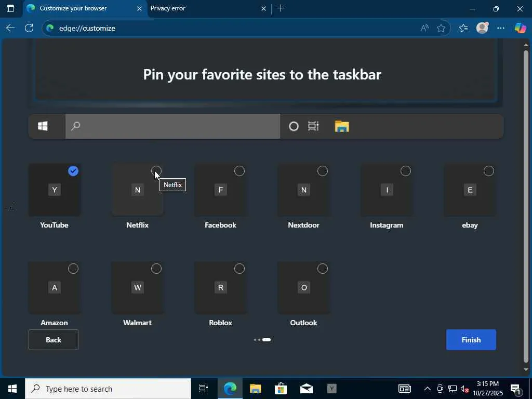
Task: Click the Amazon A tile icon
Action: point(54,287)
